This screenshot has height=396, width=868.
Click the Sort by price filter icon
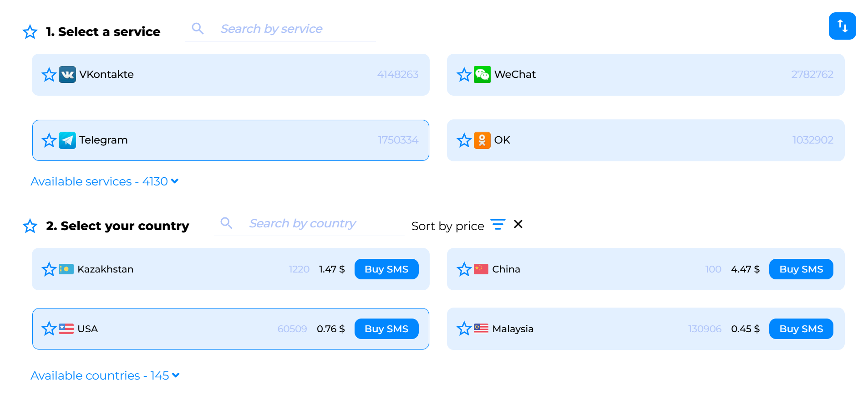point(497,224)
